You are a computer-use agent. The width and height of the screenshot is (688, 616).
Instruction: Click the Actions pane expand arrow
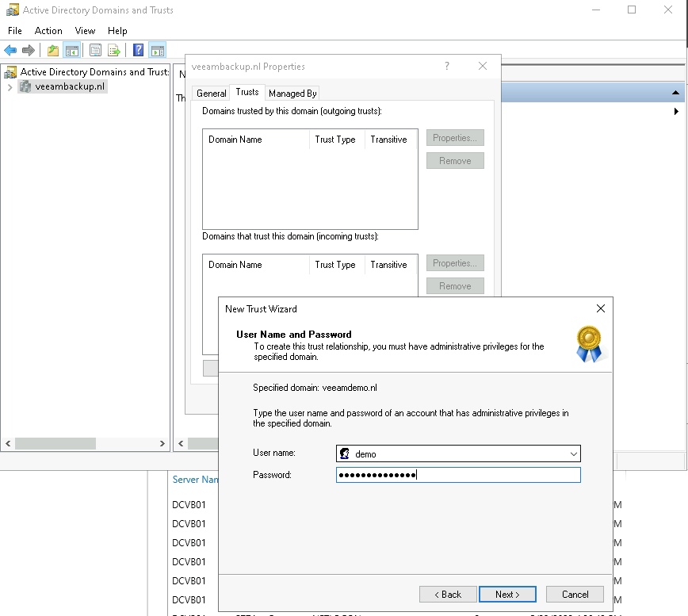(x=676, y=112)
